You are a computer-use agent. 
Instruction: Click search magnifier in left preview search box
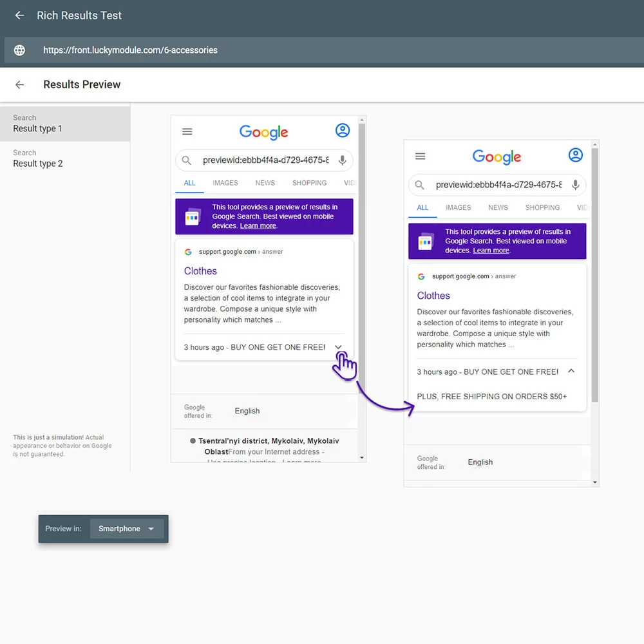click(x=187, y=160)
